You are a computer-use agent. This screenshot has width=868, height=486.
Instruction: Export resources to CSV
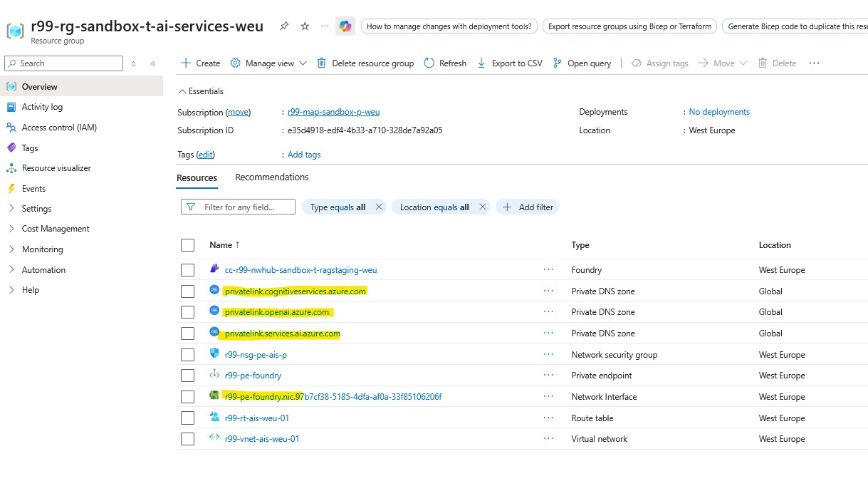click(509, 63)
